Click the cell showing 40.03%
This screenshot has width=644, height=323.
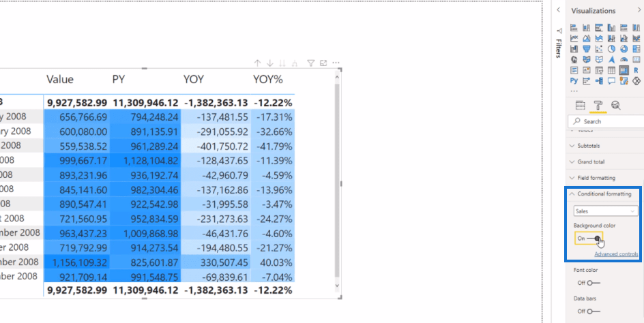click(x=273, y=262)
